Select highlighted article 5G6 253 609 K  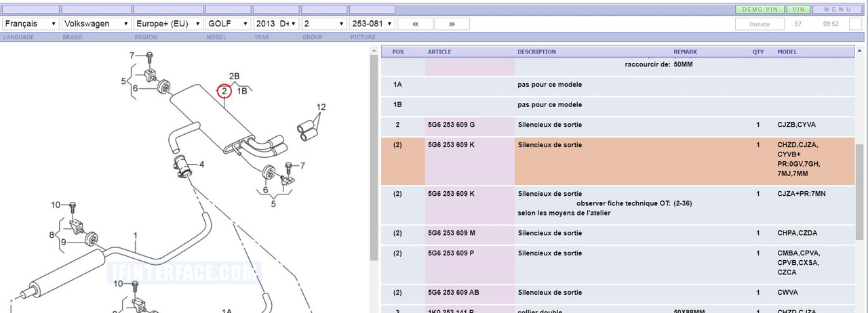[x=451, y=145]
